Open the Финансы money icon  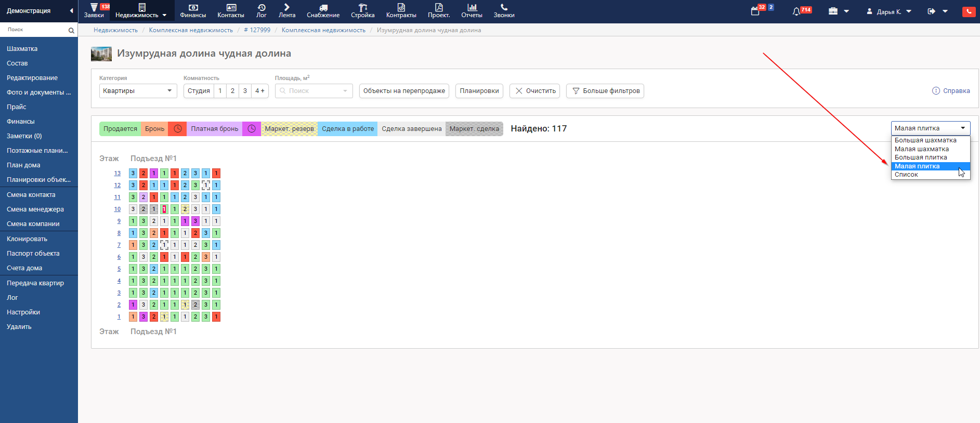(x=193, y=7)
